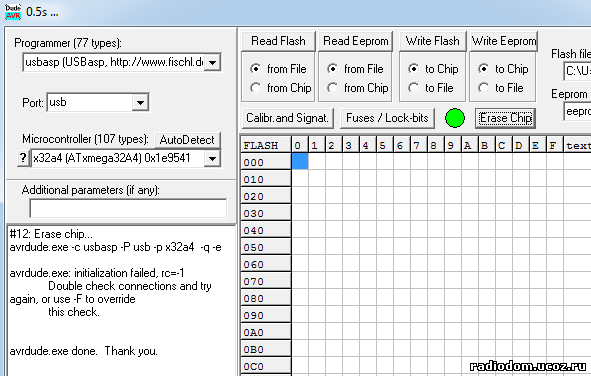Open the Microcontroller type dropdown arrow
Image resolution: width=591 pixels, height=376 pixels.
point(213,158)
